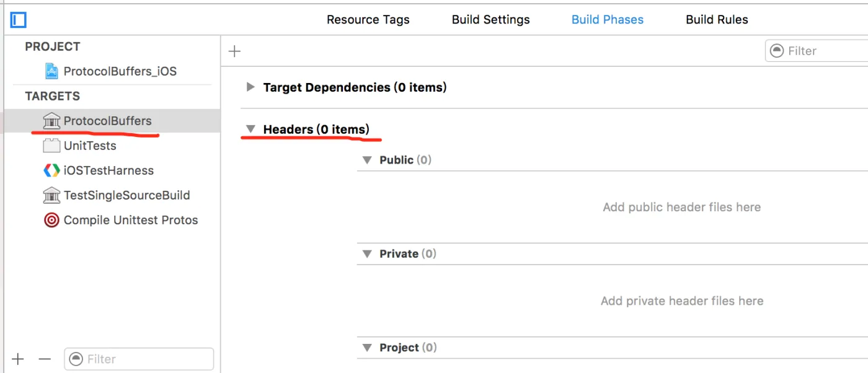The height and width of the screenshot is (373, 868).
Task: Select the TestSingleSourceBuild library icon
Action: click(x=52, y=195)
